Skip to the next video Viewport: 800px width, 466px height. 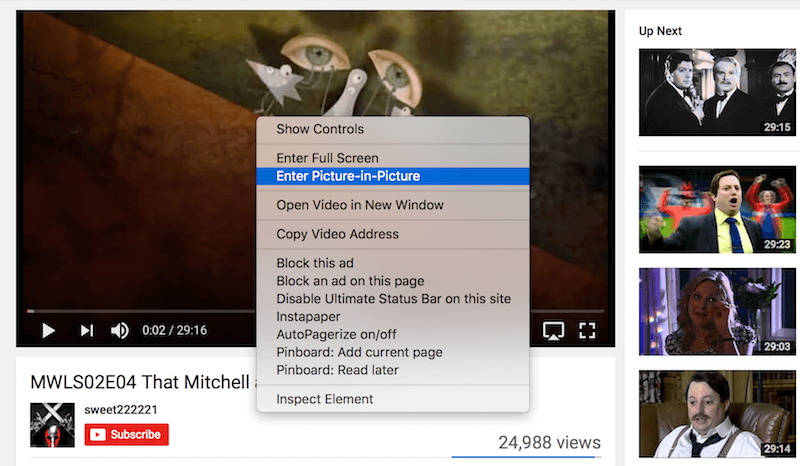(x=87, y=330)
